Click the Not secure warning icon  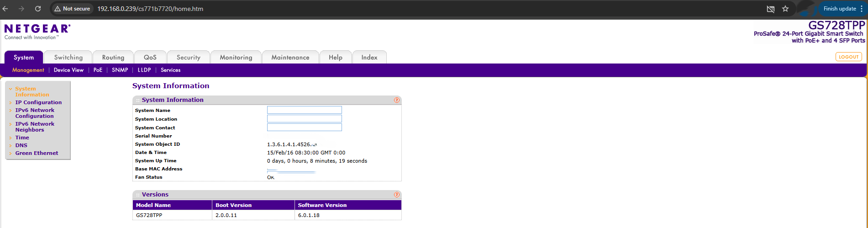(58, 9)
